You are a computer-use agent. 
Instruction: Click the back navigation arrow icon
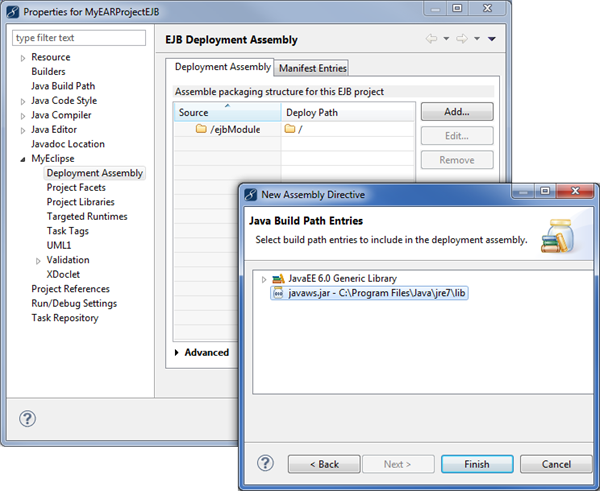[432, 39]
